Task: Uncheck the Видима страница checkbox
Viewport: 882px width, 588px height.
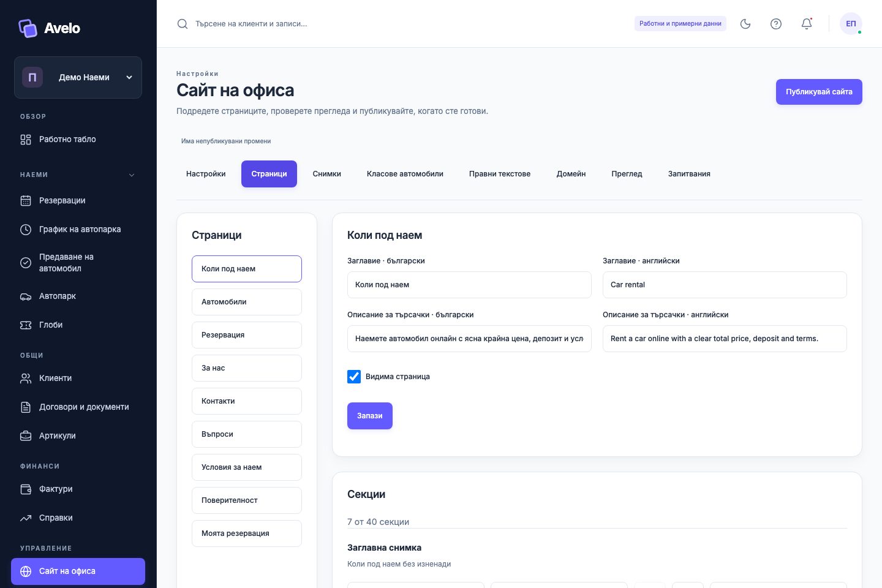Action: click(x=354, y=377)
